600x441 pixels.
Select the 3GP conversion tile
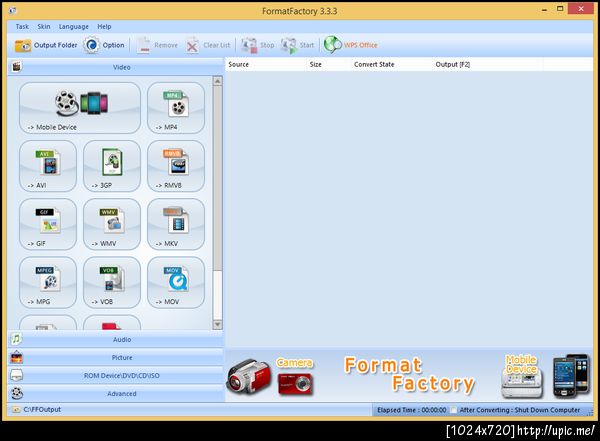[x=112, y=166]
